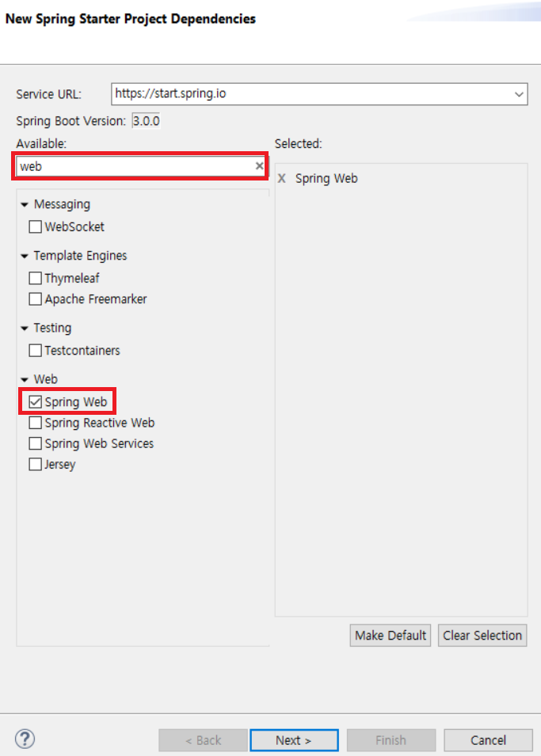Collapse the Template Engines section
This screenshot has width=541, height=756.
[25, 256]
